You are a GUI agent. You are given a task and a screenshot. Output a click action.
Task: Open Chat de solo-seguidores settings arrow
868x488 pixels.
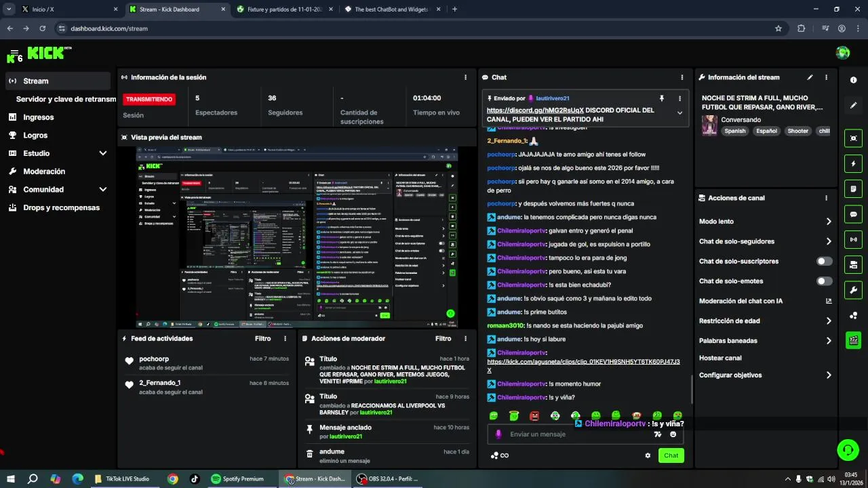pyautogui.click(x=829, y=241)
